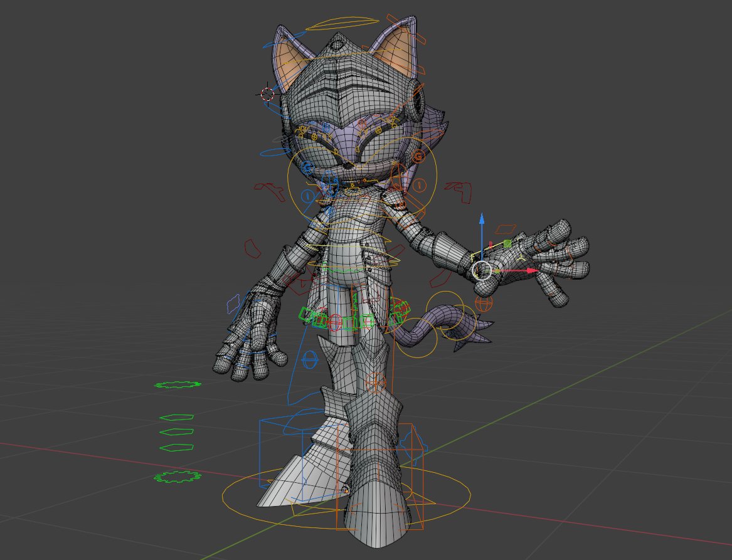Select the upper green gear-shaped rig widget
This screenshot has height=560, width=732.
pos(178,384)
